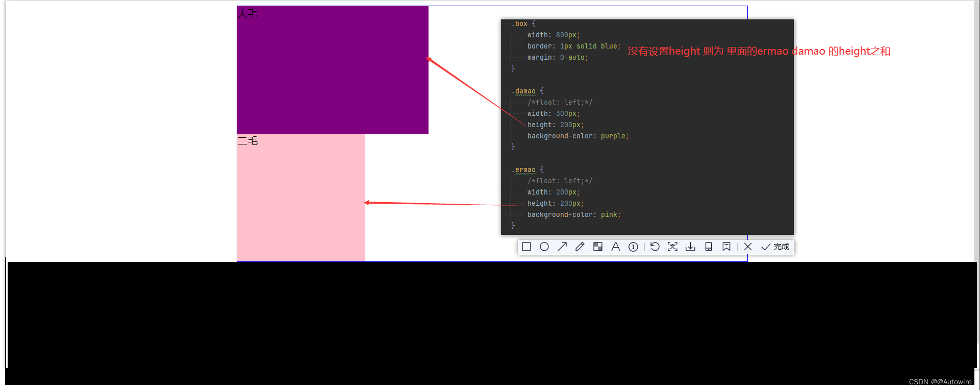
Task: Click the 二毛 text label
Action: (248, 140)
